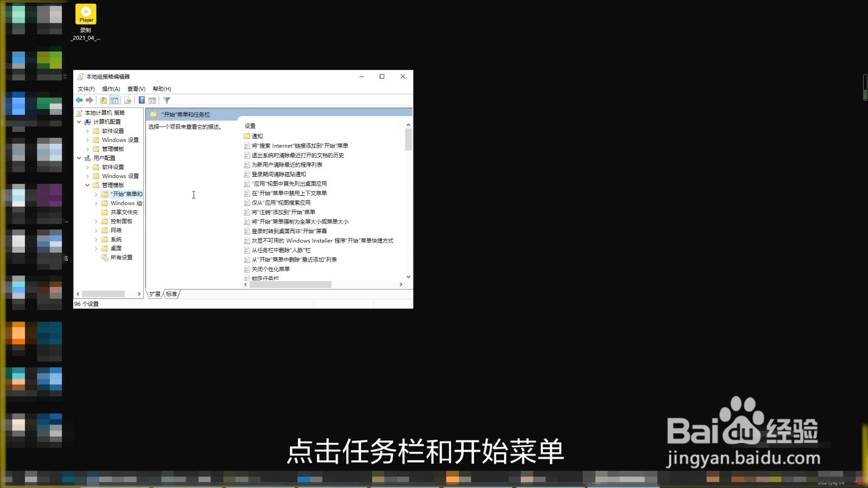Click tree pane horizontal scrollbar right arrow
Viewport: 868px width, 488px height.
[x=139, y=294]
